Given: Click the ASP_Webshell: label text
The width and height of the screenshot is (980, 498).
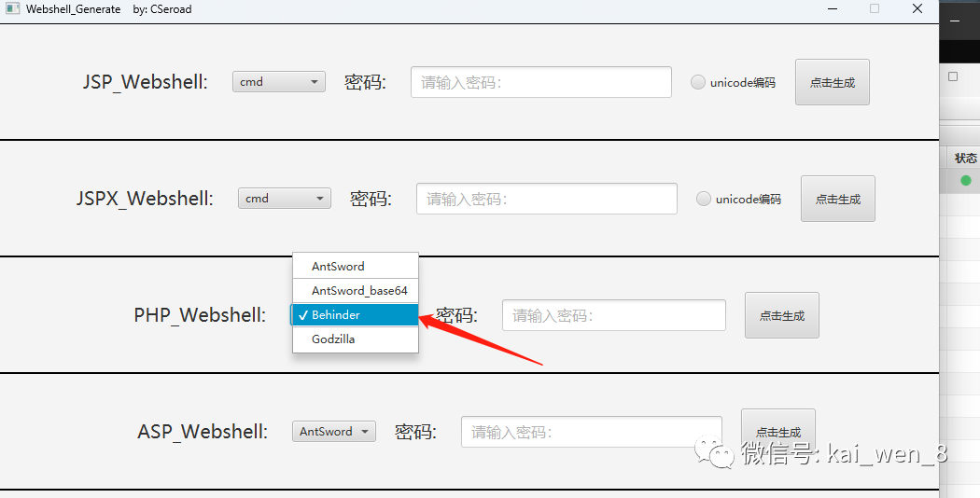Looking at the screenshot, I should click(203, 432).
